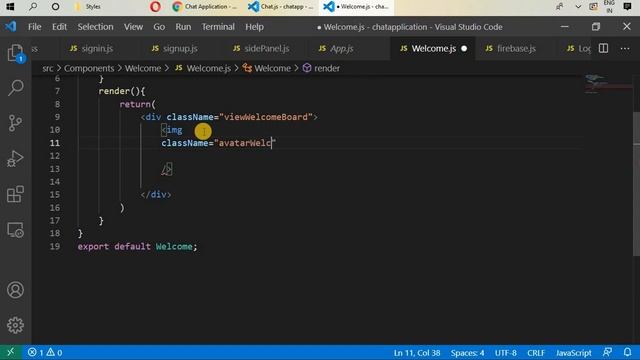Click the vertical editor scrollbar
The image size is (640, 360).
[x=636, y=184]
